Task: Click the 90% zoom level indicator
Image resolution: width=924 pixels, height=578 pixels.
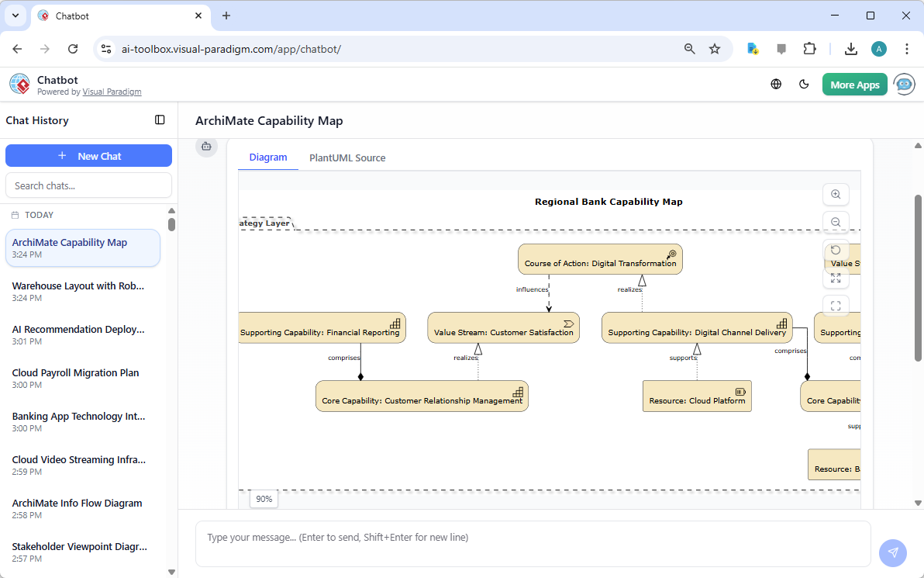Action: point(264,499)
